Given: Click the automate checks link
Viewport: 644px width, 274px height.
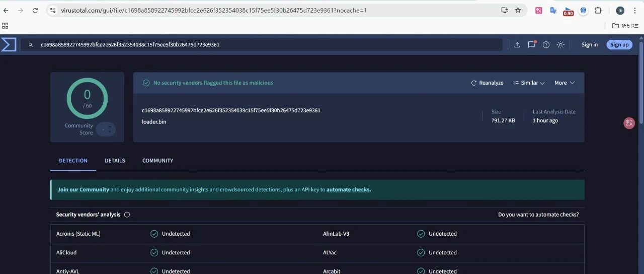Looking at the screenshot, I should point(349,190).
